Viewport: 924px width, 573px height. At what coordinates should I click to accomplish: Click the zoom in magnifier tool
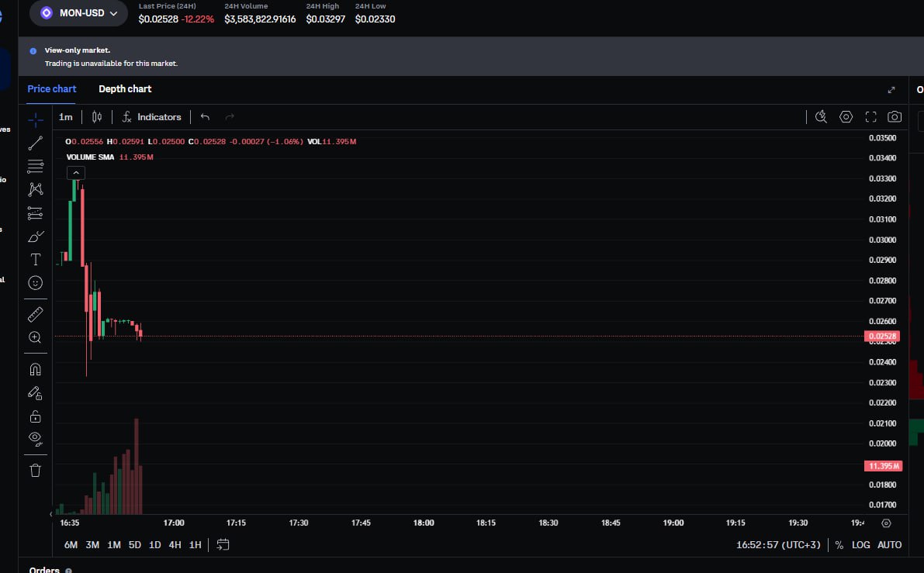35,337
